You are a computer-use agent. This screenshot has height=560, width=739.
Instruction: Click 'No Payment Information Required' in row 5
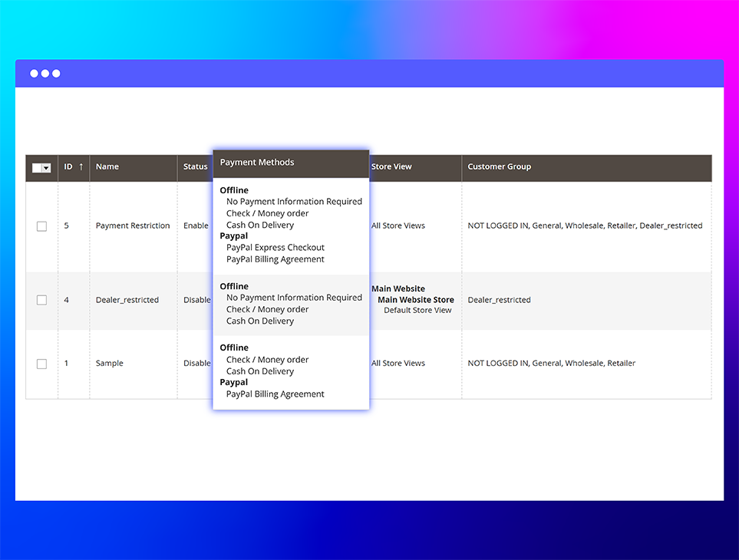[294, 202]
